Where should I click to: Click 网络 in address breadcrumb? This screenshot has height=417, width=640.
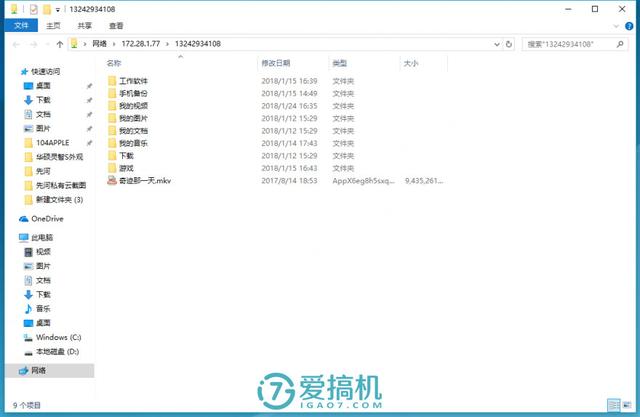(99, 44)
